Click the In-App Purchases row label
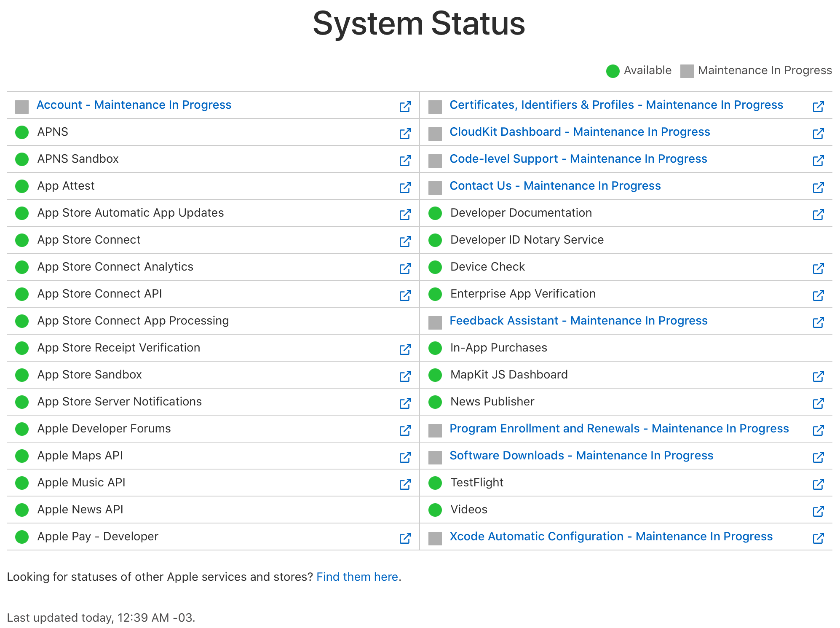The image size is (840, 628). (499, 348)
